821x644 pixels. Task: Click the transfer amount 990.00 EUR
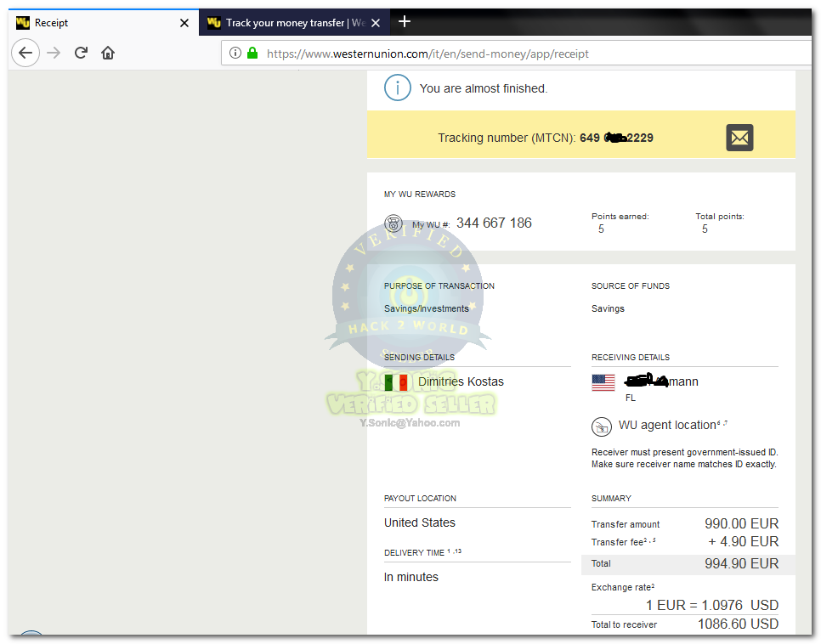741,523
